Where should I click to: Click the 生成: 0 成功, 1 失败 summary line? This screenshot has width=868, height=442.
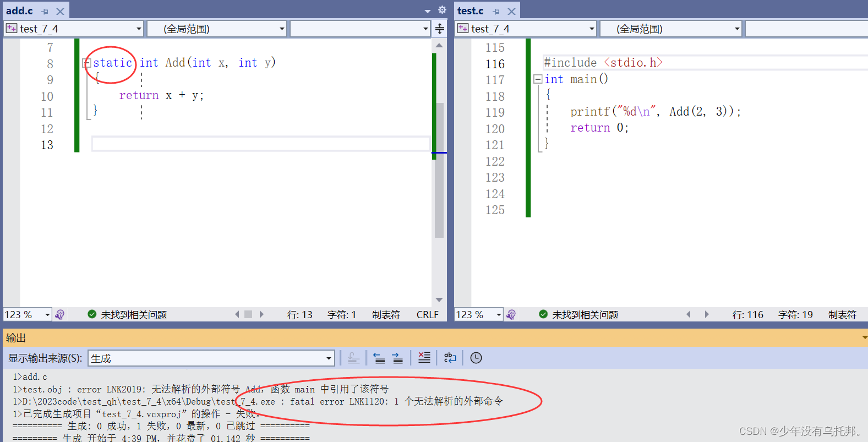(161, 426)
